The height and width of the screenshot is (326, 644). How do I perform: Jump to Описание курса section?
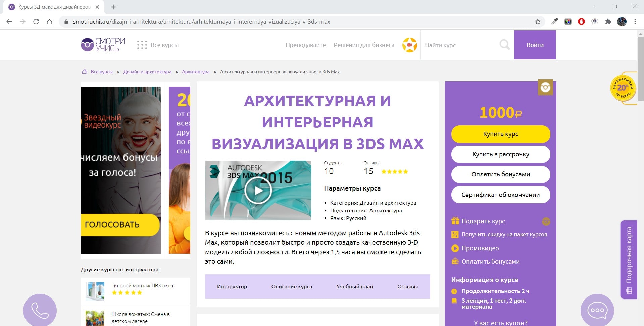tap(292, 287)
